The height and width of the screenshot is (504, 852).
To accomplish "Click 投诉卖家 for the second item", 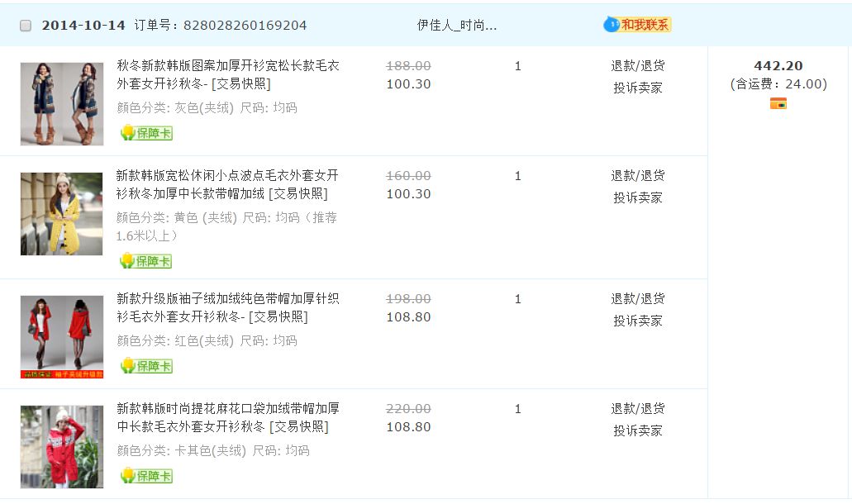I will pos(637,197).
